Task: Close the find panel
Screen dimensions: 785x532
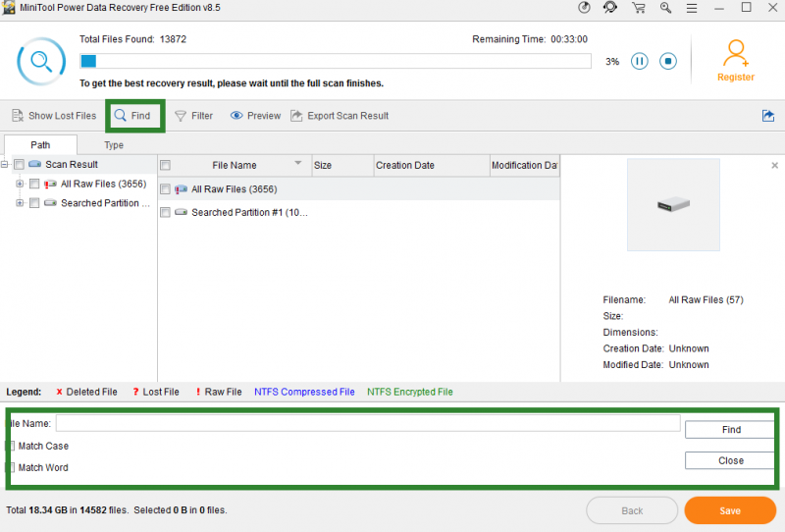Action: (730, 461)
